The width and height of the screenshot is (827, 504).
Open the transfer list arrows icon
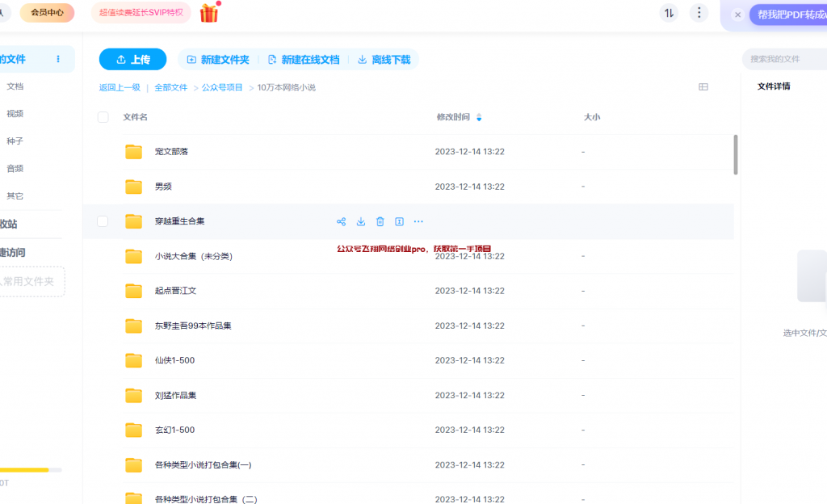pyautogui.click(x=669, y=13)
